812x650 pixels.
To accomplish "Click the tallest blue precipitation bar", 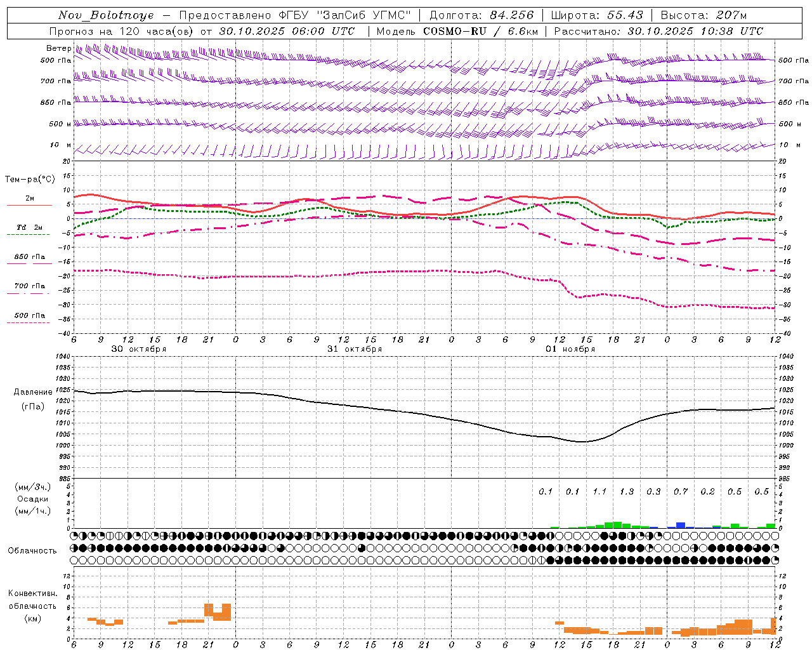I will click(681, 526).
